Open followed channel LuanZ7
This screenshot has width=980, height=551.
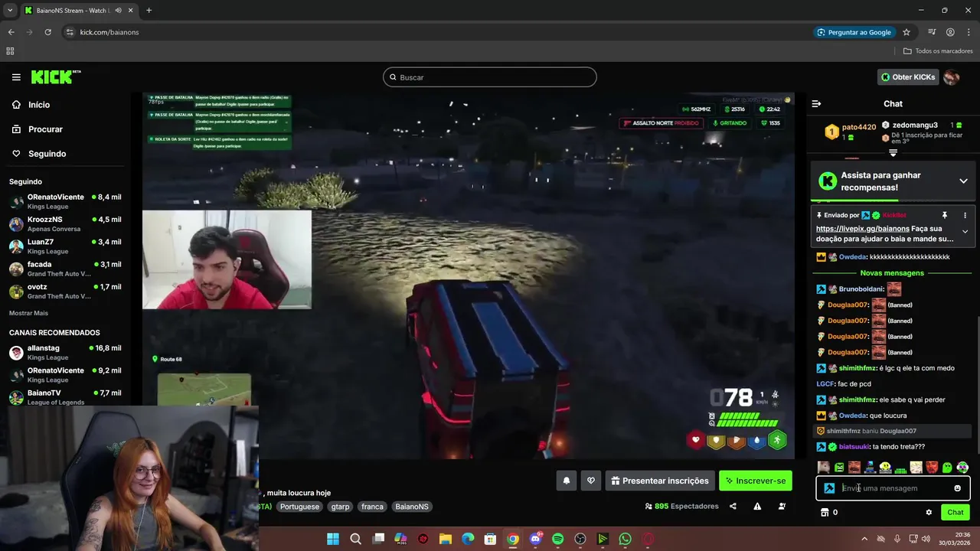coord(65,246)
